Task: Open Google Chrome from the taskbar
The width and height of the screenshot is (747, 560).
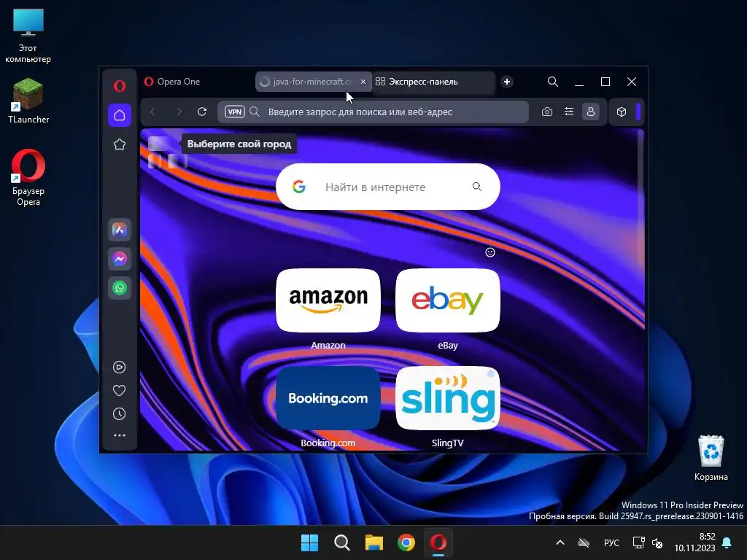Action: click(406, 542)
